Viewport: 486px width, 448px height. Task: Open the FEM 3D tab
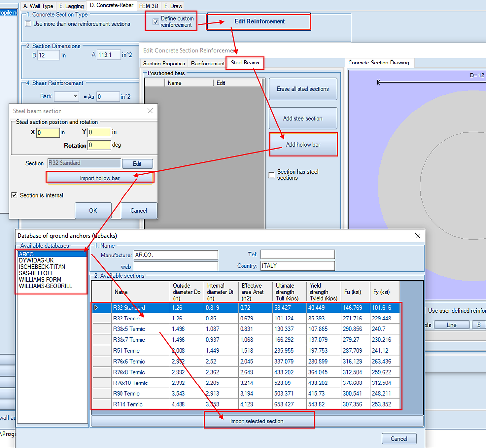click(x=149, y=6)
